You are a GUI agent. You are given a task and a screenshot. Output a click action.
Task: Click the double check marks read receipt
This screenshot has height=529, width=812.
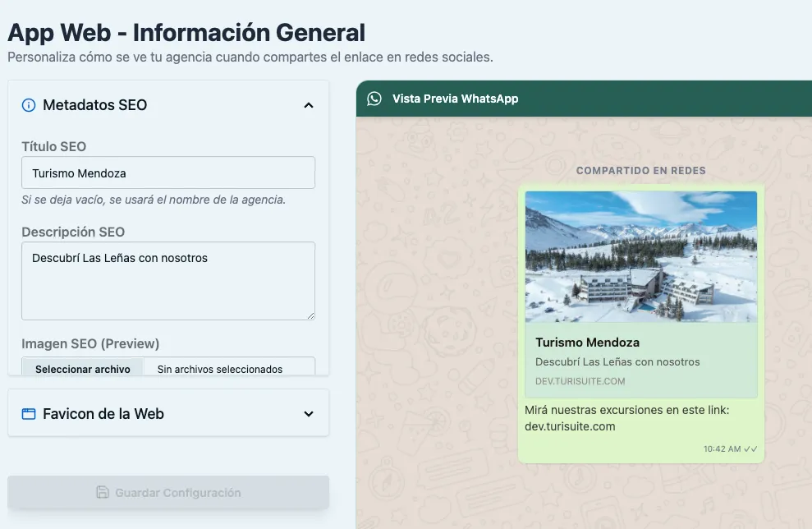click(x=750, y=449)
